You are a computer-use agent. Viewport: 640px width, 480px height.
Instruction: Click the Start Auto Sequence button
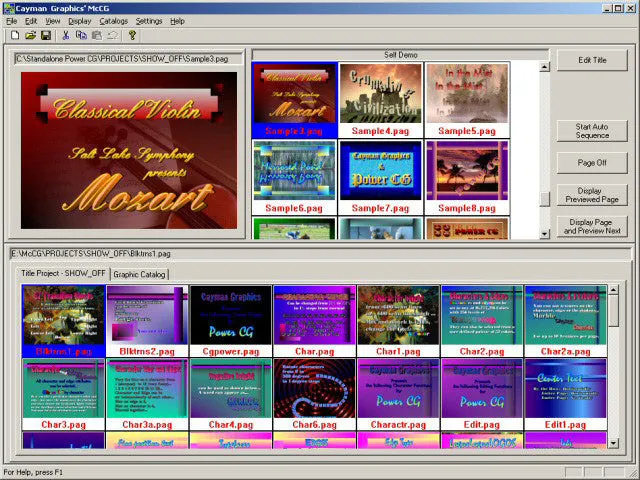coord(592,131)
